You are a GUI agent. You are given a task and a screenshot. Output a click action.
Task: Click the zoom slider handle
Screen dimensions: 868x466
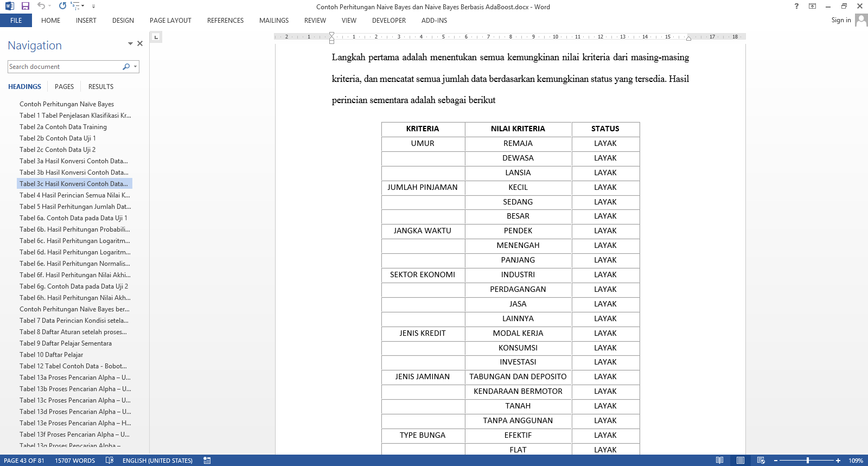(808, 460)
